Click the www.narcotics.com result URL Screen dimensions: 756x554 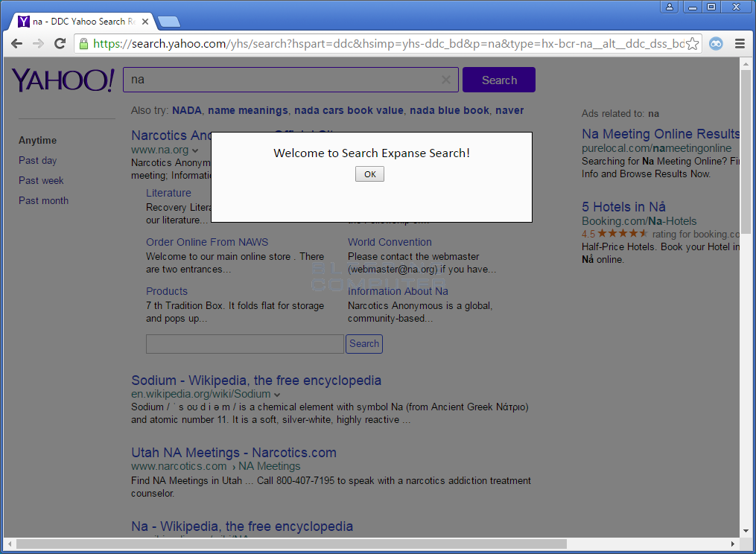tap(179, 466)
